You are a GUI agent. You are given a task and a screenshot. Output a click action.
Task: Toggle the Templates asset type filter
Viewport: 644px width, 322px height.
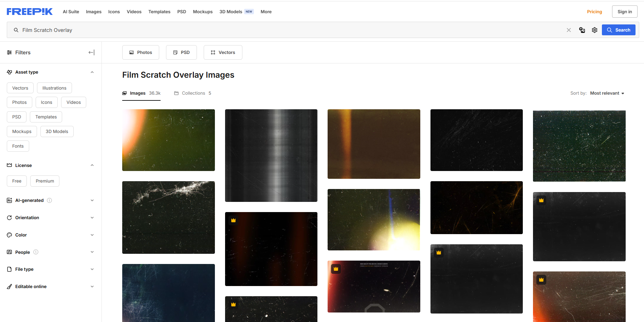pyautogui.click(x=46, y=117)
